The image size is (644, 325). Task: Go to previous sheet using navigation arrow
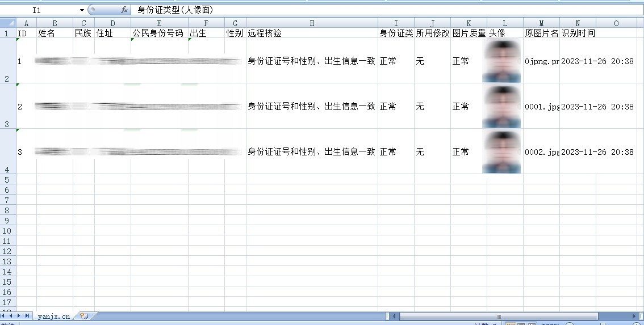tap(12, 316)
